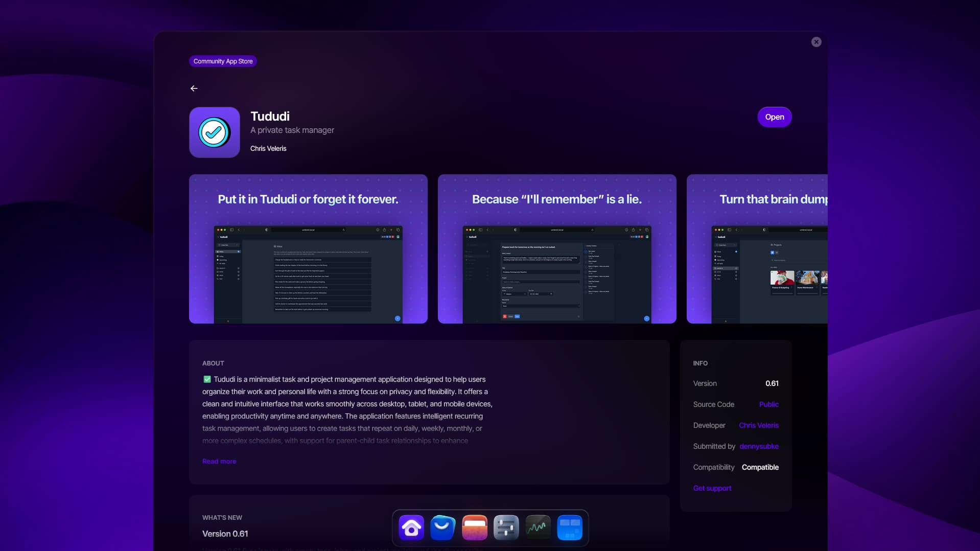Click the INFO section heading
The height and width of the screenshot is (551, 980).
click(x=701, y=363)
